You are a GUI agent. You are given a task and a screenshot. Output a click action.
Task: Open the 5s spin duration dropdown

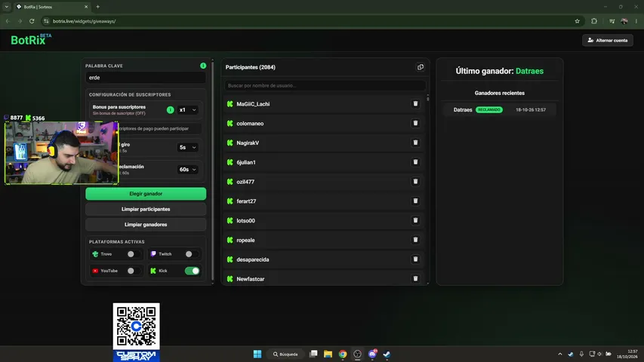pos(188,147)
